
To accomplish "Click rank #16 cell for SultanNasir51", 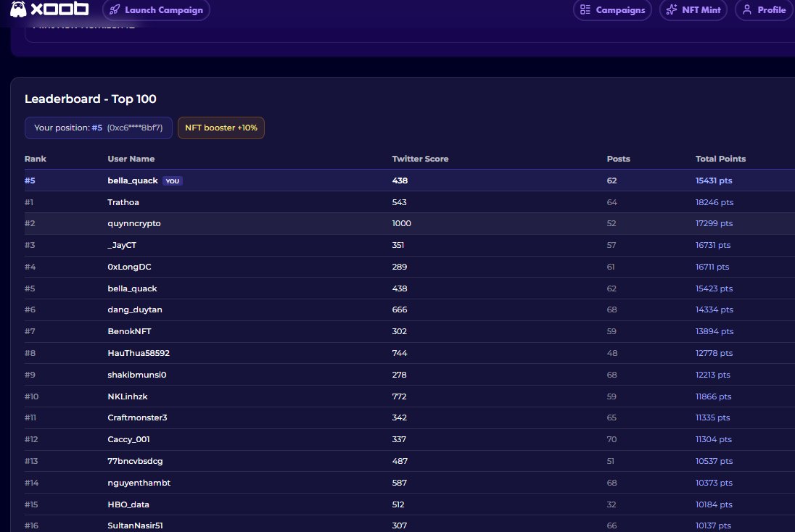I will tap(31, 526).
